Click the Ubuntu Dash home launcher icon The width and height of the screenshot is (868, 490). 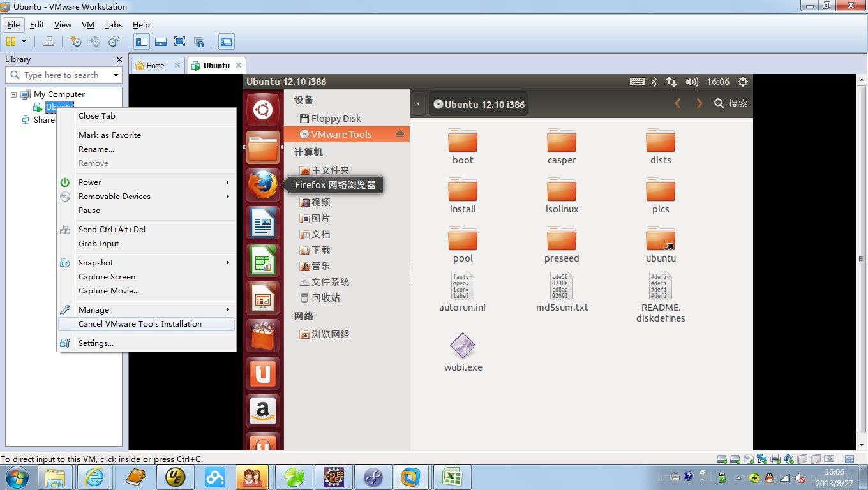click(262, 110)
